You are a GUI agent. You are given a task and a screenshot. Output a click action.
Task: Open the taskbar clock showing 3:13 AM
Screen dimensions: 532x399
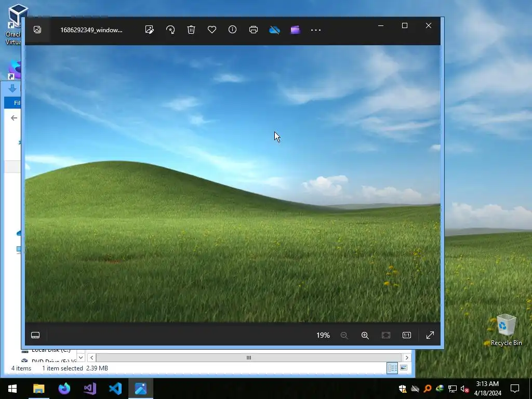tap(487, 389)
